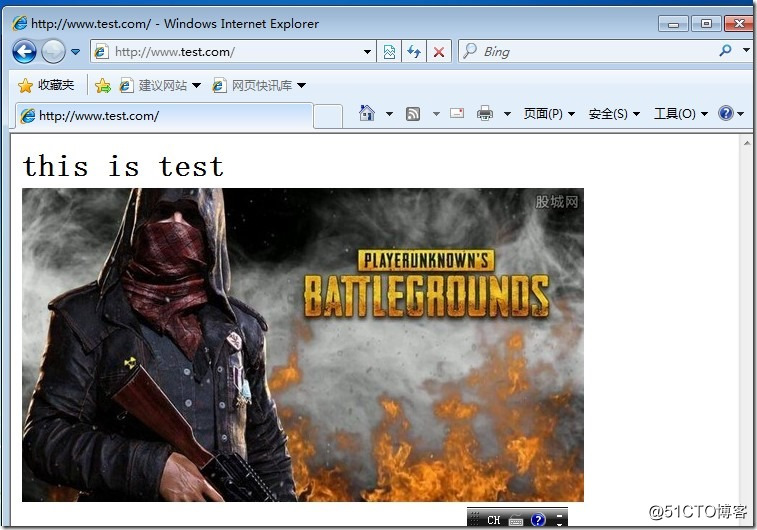The height and width of the screenshot is (530, 757).
Task: Toggle Compatibility View icon
Action: pyautogui.click(x=389, y=52)
